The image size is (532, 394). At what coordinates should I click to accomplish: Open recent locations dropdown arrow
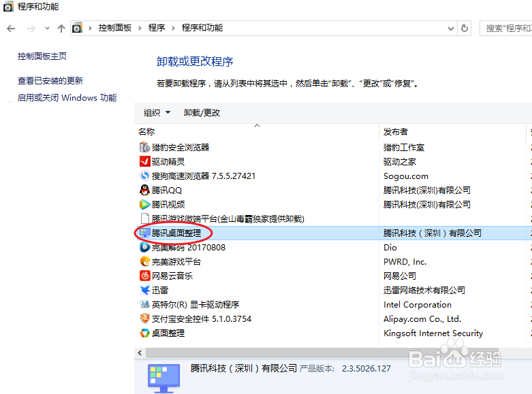click(47, 29)
